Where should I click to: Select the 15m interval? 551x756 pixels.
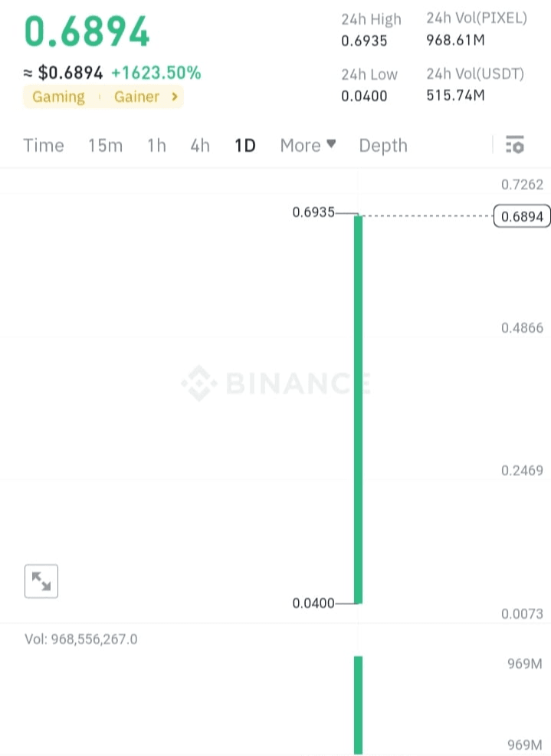[x=105, y=145]
